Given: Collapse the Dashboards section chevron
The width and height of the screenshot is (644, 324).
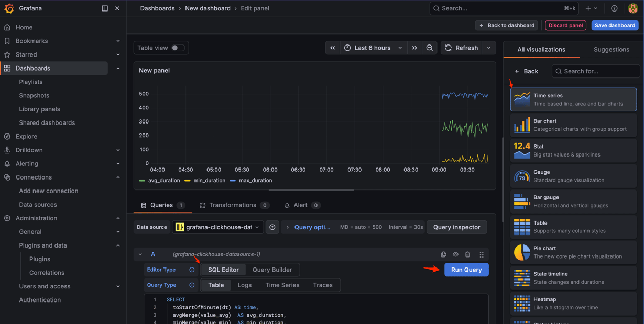Looking at the screenshot, I should click(x=118, y=68).
